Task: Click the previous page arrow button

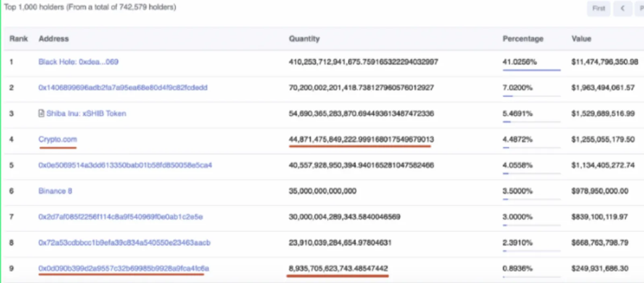Action: point(622,8)
